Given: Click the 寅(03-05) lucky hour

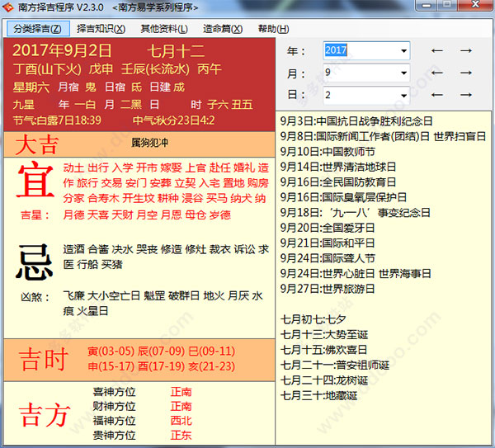Looking at the screenshot, I should coord(111,351).
